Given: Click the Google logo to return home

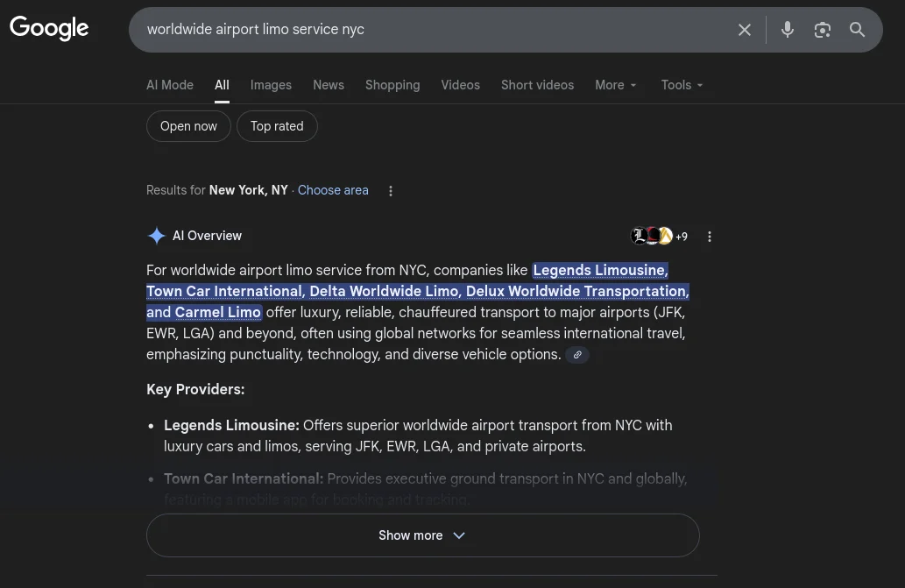Looking at the screenshot, I should coord(49,29).
